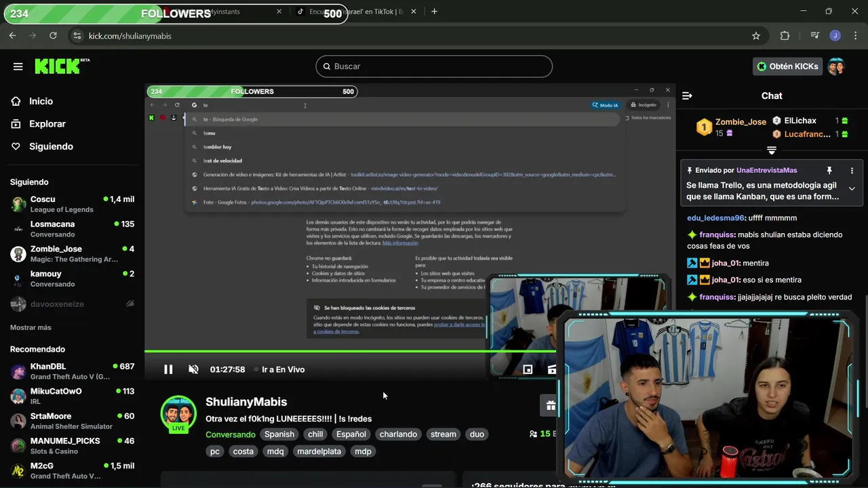Image resolution: width=868 pixels, height=488 pixels.
Task: Click edu_ledesma96 username in chat
Action: (x=715, y=218)
